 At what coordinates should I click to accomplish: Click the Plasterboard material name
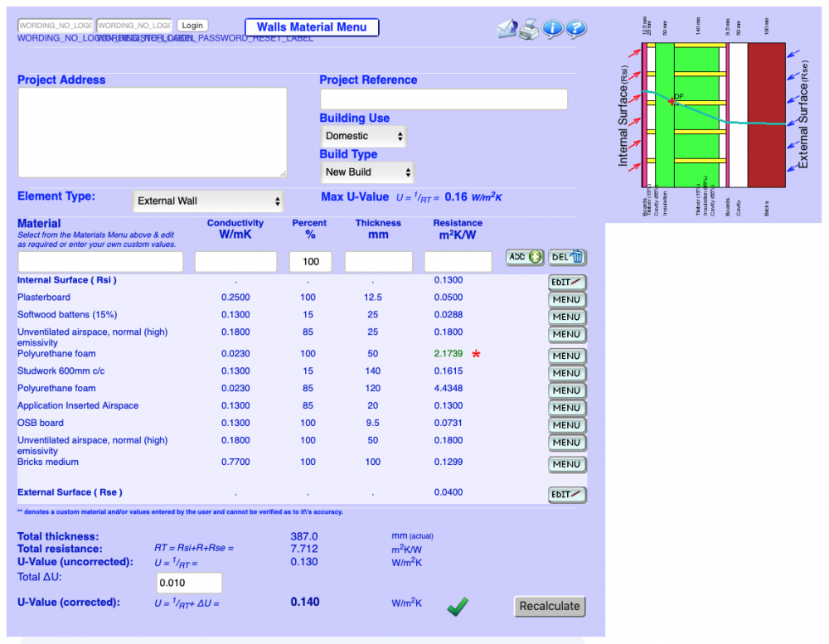point(43,298)
